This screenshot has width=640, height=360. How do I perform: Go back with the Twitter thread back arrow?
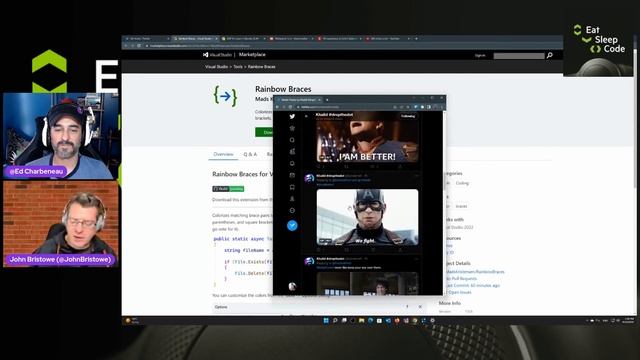(306, 116)
